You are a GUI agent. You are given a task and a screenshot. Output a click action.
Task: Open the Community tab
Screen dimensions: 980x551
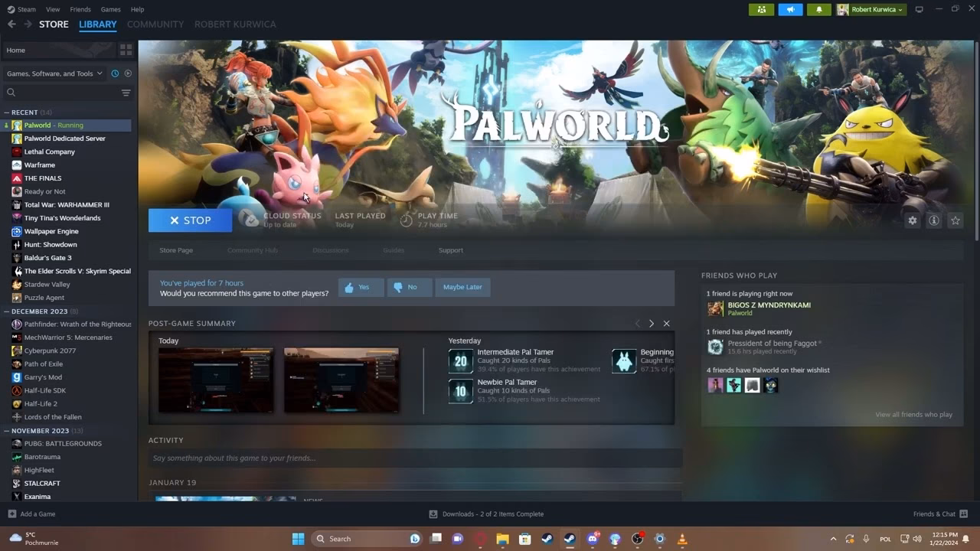[x=155, y=24]
